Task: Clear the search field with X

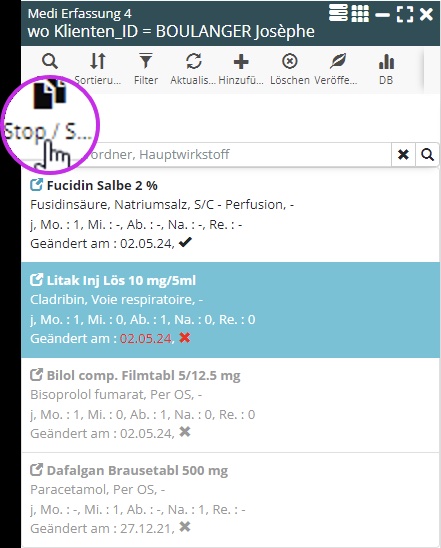Action: coord(403,154)
